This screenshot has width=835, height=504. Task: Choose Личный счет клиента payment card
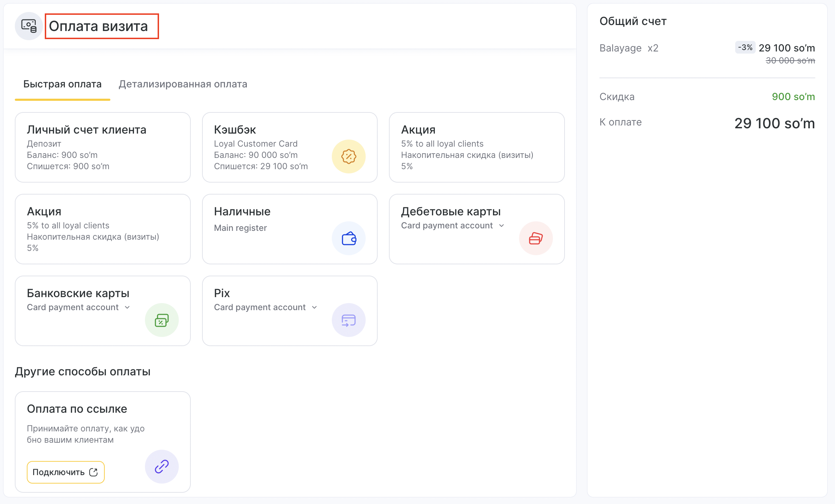click(103, 147)
